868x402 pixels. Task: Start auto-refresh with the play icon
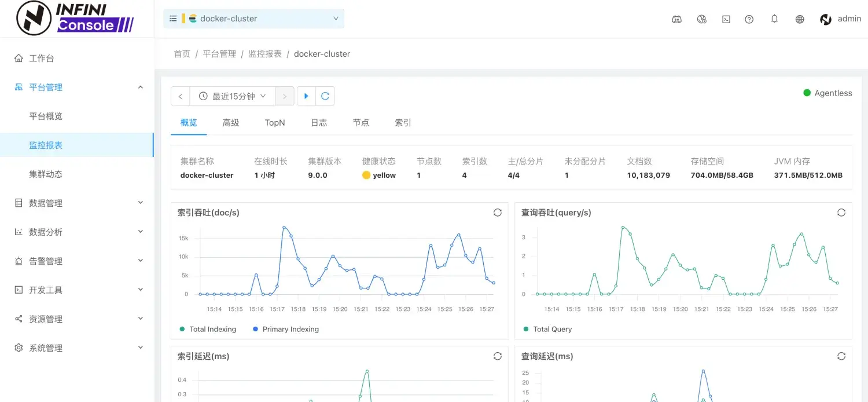pyautogui.click(x=306, y=96)
